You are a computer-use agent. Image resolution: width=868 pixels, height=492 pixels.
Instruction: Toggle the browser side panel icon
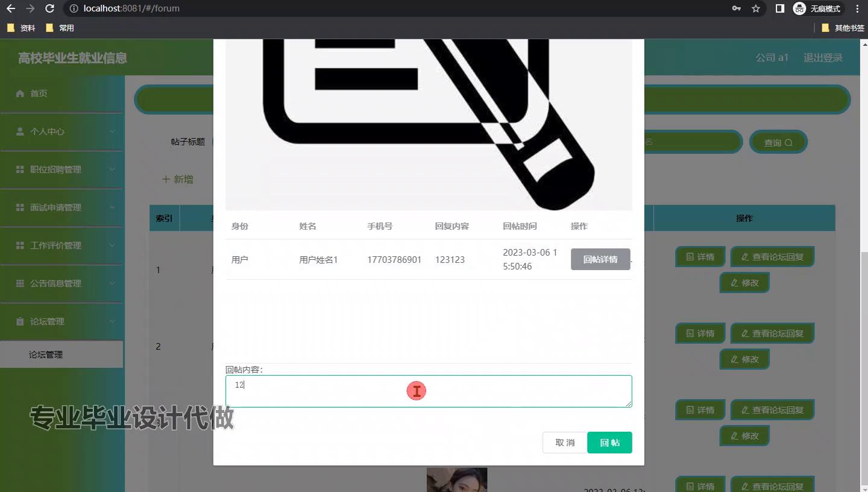779,8
